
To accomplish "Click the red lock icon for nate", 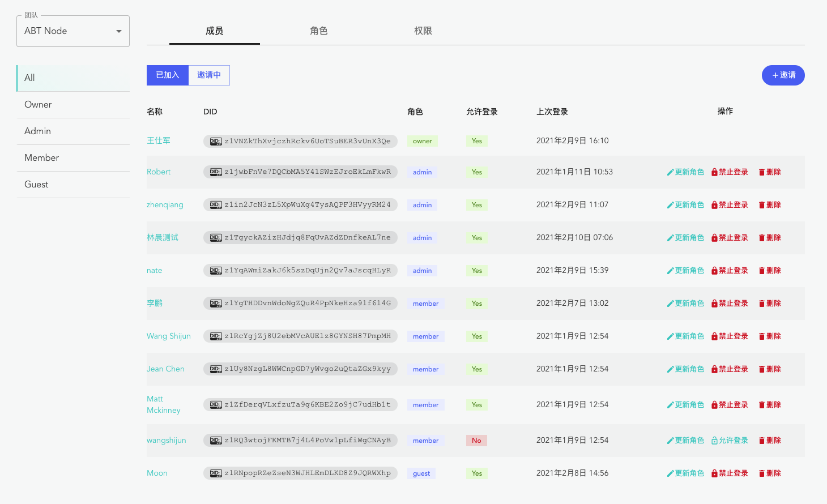I will (x=714, y=271).
